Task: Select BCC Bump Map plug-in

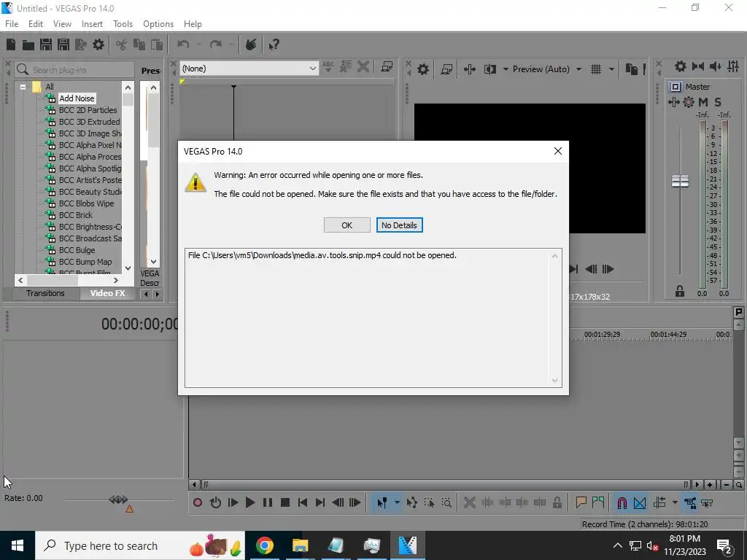Action: (85, 262)
